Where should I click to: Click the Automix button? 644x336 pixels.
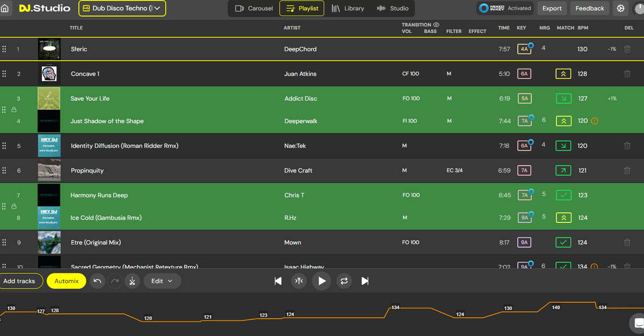pyautogui.click(x=67, y=281)
